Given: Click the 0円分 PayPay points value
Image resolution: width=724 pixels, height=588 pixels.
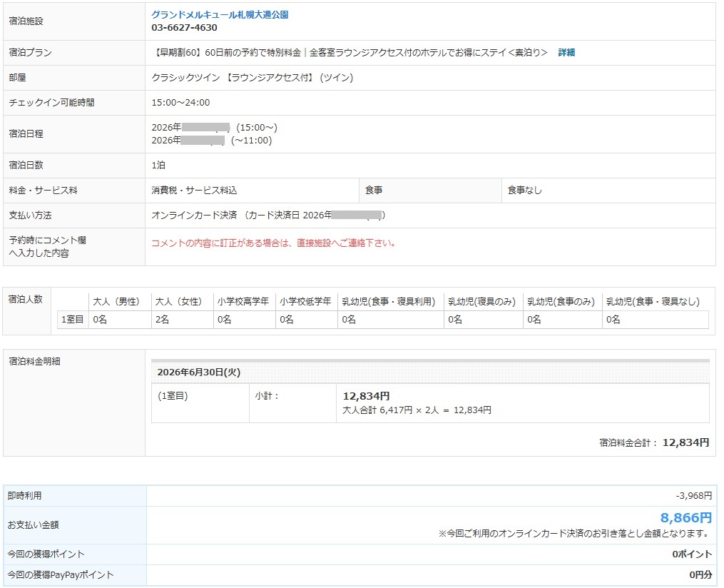Looking at the screenshot, I should [x=700, y=574].
